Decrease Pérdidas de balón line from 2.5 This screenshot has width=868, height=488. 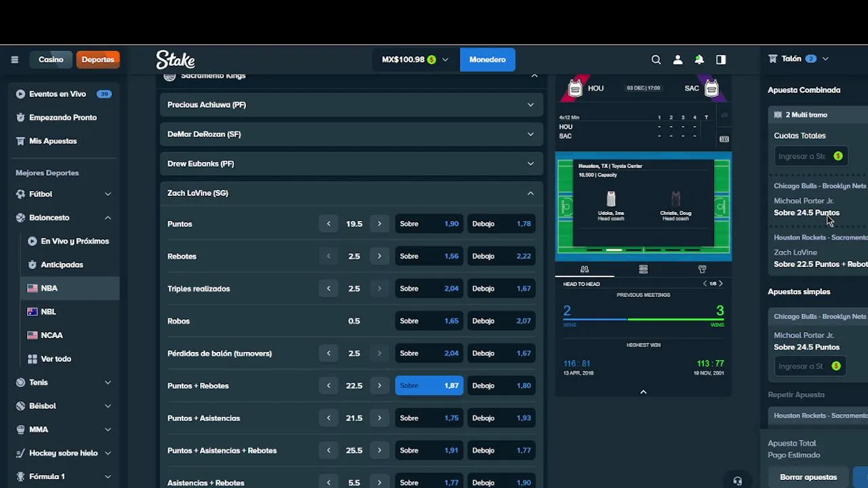tap(328, 353)
